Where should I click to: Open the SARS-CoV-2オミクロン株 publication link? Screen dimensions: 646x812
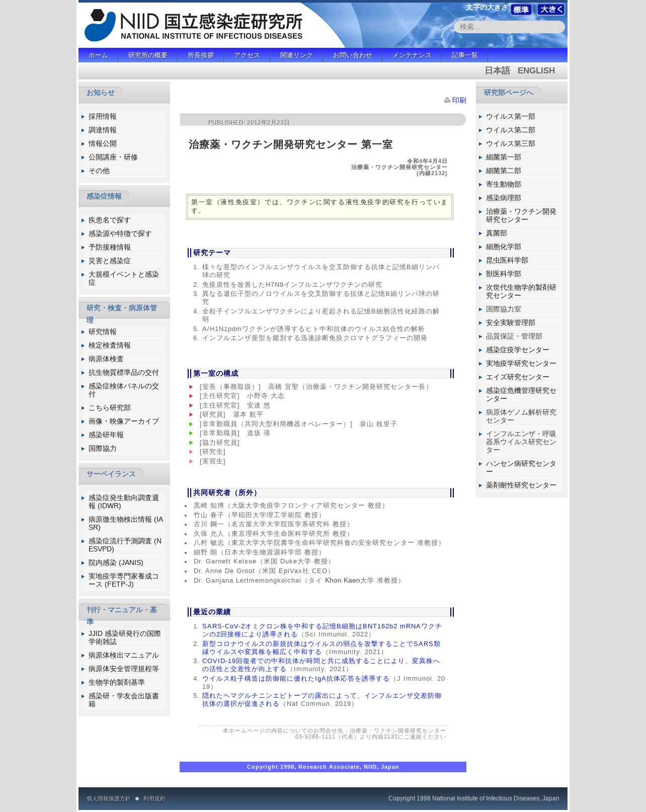[322, 630]
